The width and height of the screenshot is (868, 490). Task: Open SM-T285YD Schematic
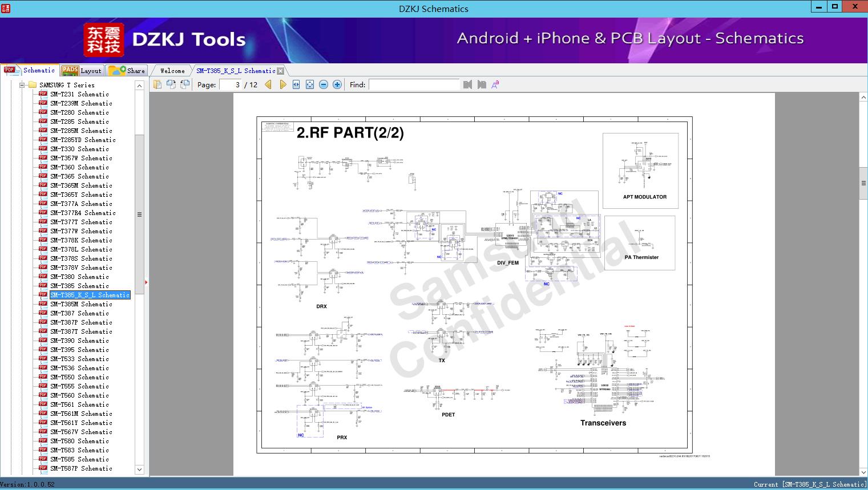(x=83, y=140)
